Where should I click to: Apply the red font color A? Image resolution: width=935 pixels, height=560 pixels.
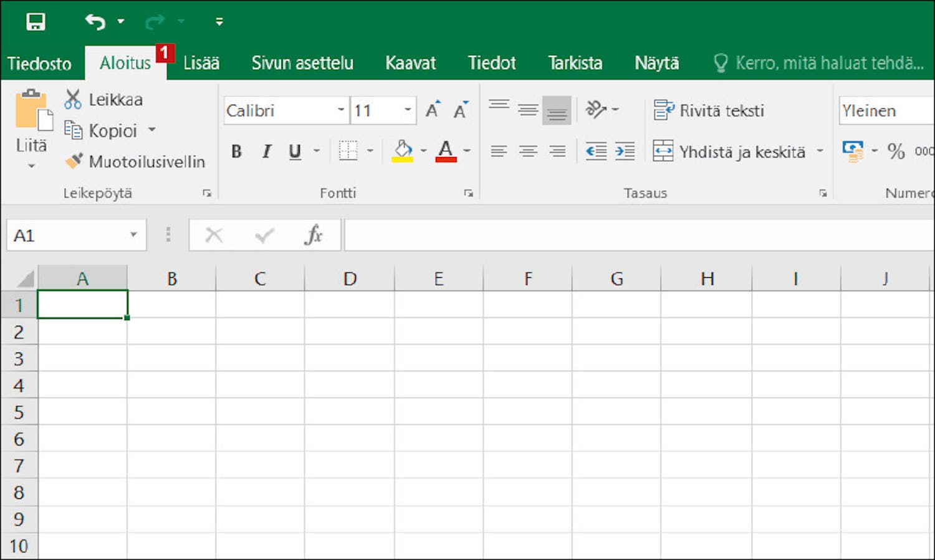pos(446,151)
